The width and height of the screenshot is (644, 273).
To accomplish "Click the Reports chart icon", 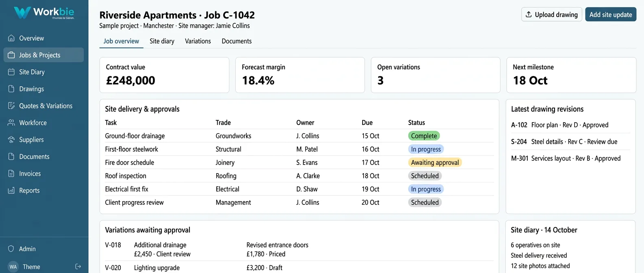I will click(x=11, y=191).
